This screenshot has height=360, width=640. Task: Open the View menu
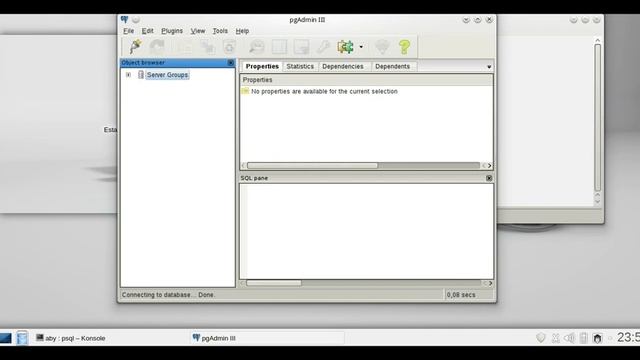pos(198,31)
